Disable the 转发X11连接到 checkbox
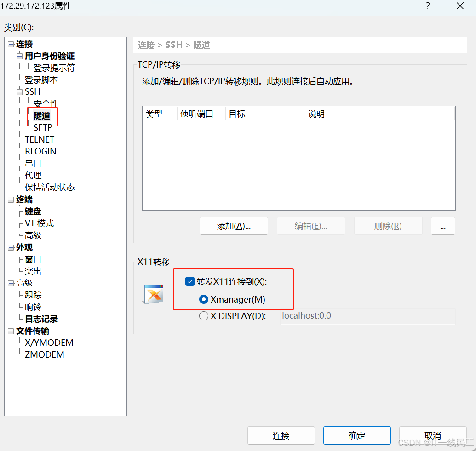The image size is (476, 451). [190, 281]
